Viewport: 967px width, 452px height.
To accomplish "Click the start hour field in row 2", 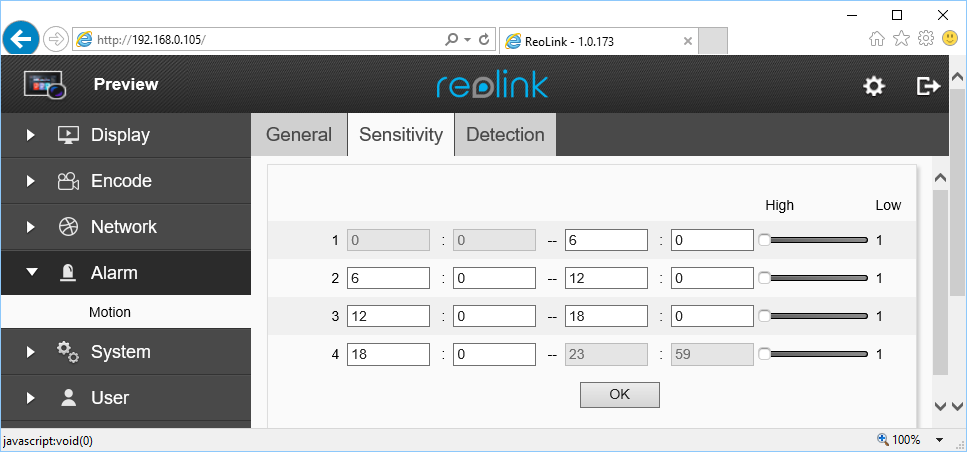I will [x=388, y=278].
